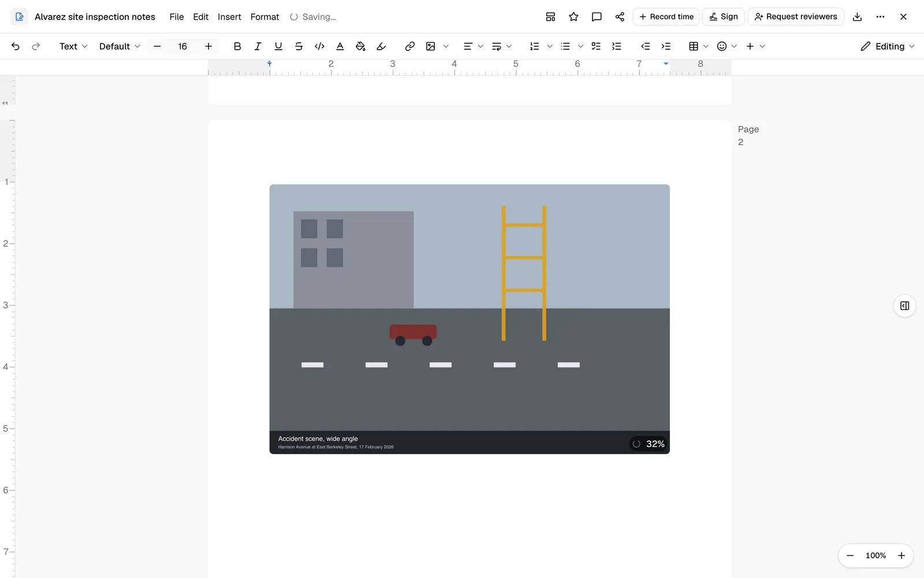Viewport: 924px width, 578px height.
Task: Click the Sign button
Action: 724,17
